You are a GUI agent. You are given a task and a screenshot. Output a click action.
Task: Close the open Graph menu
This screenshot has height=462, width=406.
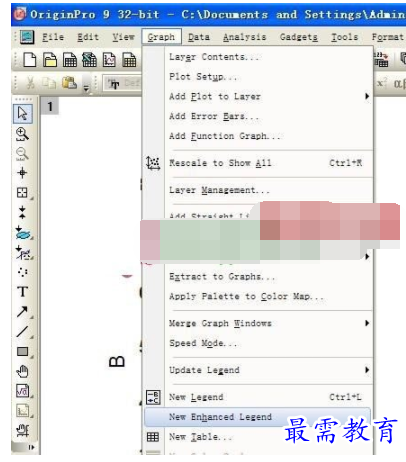(x=161, y=37)
